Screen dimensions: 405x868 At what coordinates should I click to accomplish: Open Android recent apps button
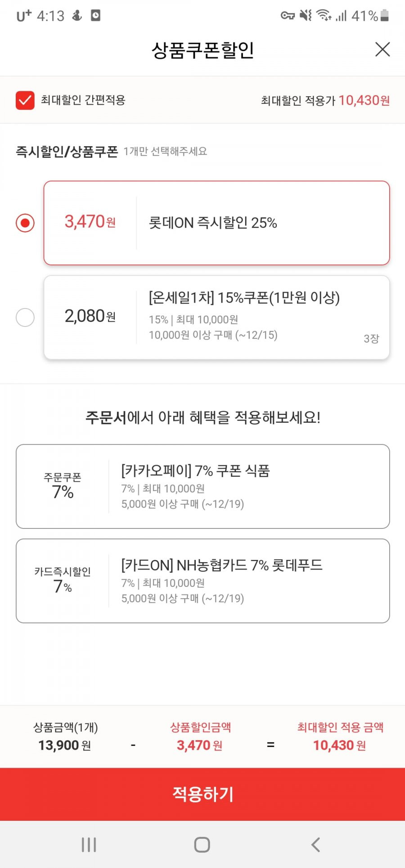point(89,845)
